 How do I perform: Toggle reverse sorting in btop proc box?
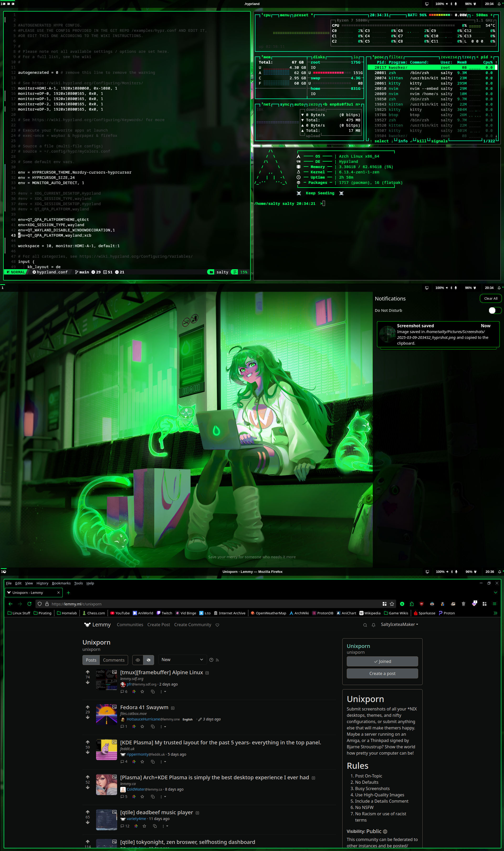click(448, 57)
